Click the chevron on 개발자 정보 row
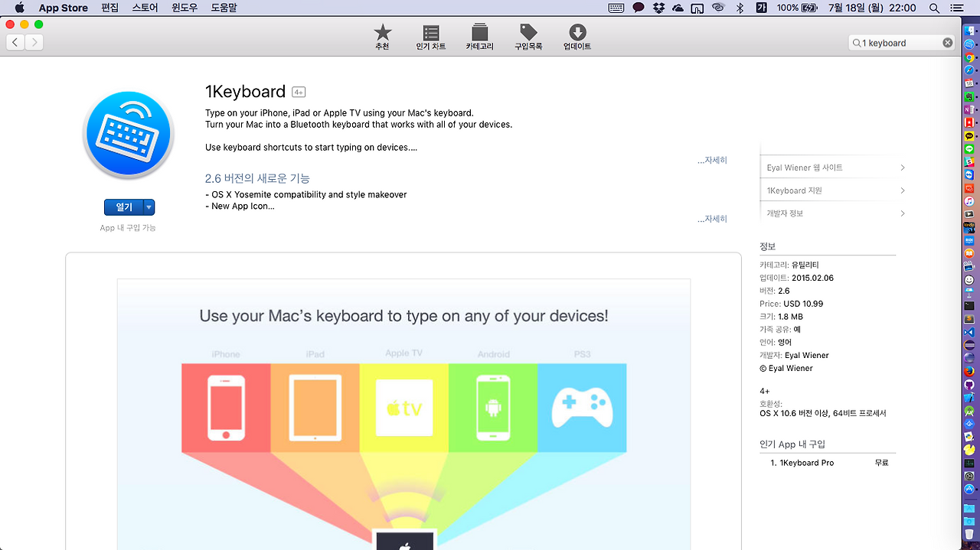 [x=903, y=213]
